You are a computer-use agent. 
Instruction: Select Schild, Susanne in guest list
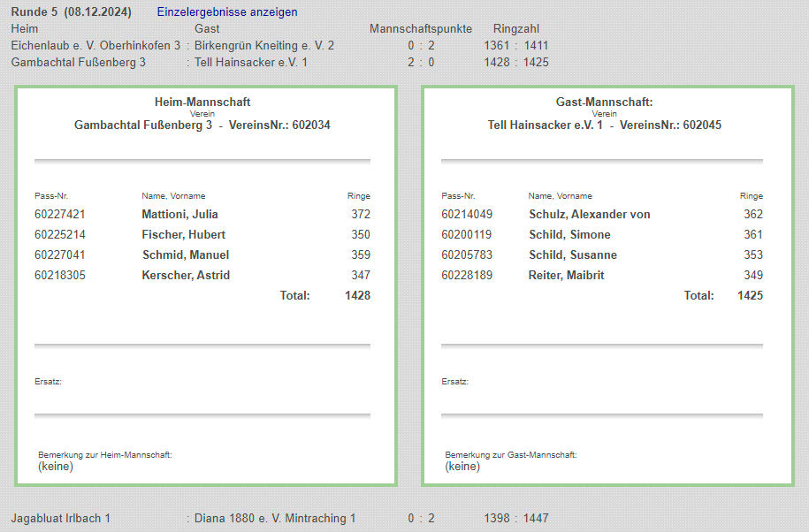pos(573,255)
